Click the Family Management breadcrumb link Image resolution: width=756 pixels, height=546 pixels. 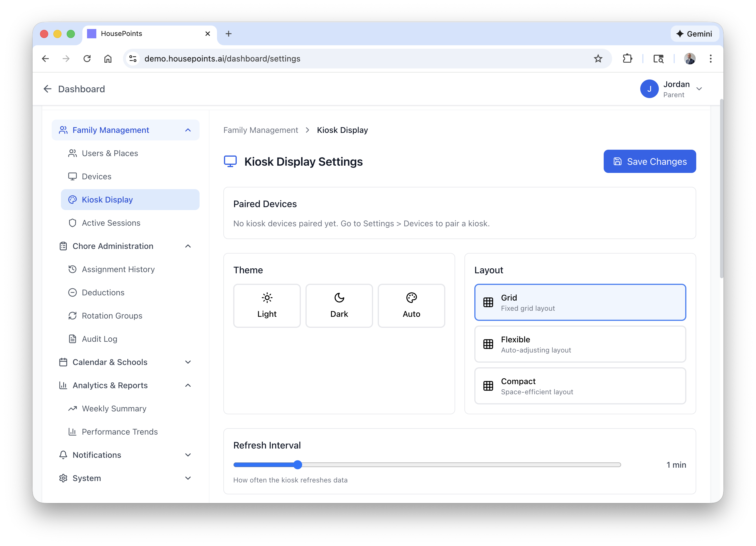click(261, 130)
